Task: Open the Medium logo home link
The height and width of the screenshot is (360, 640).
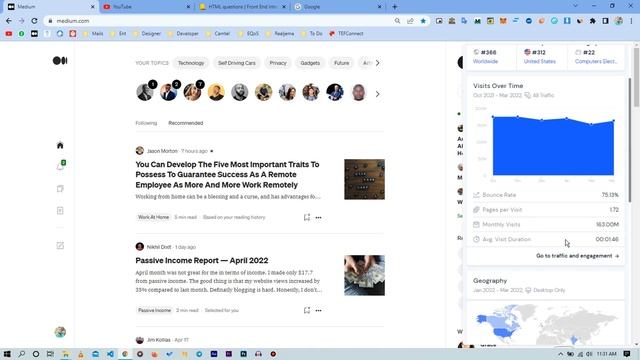Action: 60,61
